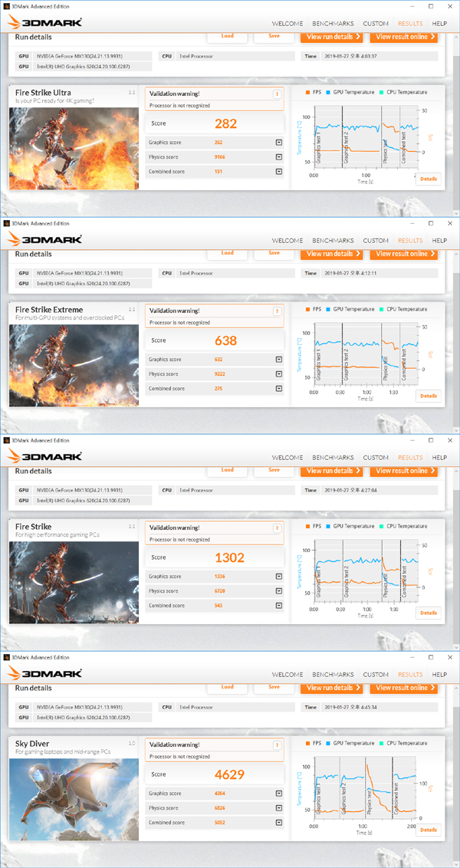460x868 pixels.
Task: Click title bar app icon of Sky Diver window
Action: [x=7, y=657]
